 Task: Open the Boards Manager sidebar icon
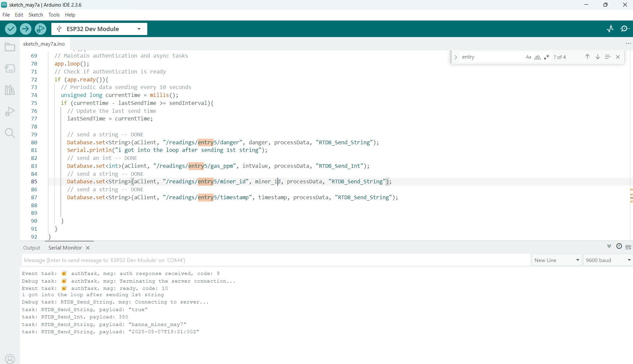point(10,68)
